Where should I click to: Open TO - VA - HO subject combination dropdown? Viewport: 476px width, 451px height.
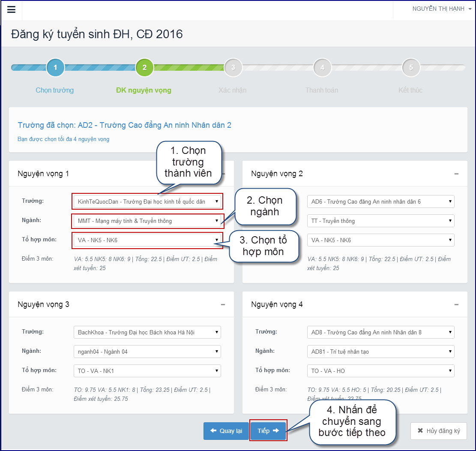pos(381,371)
